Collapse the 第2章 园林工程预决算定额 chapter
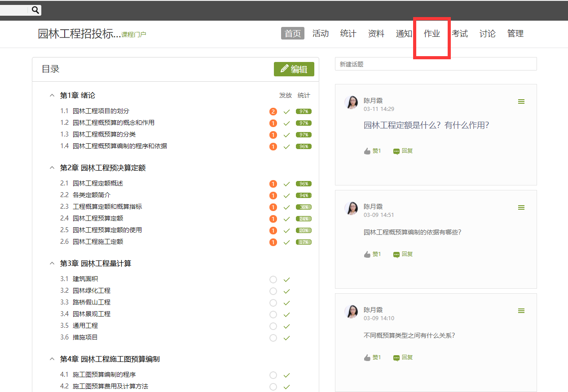The height and width of the screenshot is (392, 568). pos(52,168)
